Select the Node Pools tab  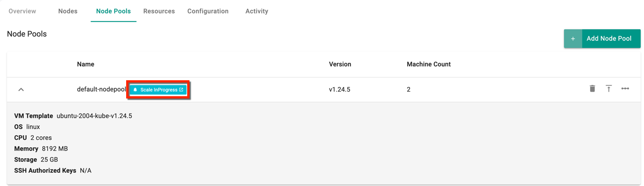[x=113, y=11]
